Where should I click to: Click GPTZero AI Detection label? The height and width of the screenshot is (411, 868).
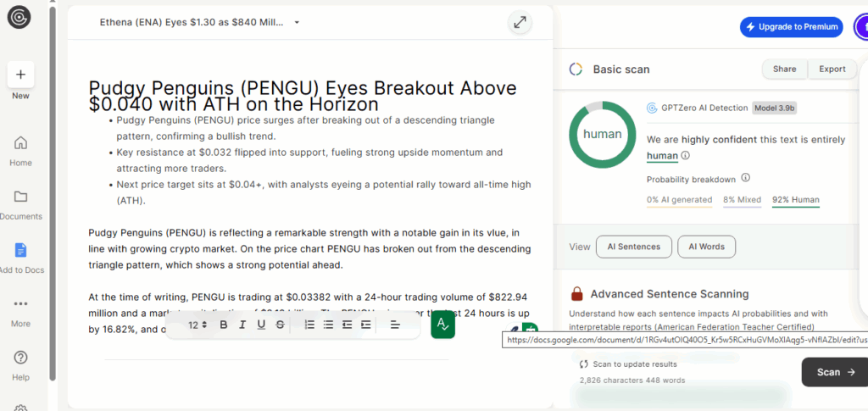[704, 108]
